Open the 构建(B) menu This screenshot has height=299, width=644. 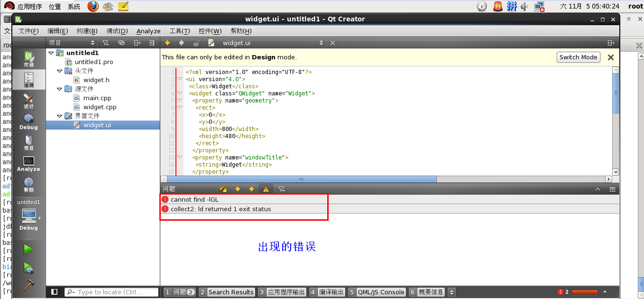[x=87, y=31]
